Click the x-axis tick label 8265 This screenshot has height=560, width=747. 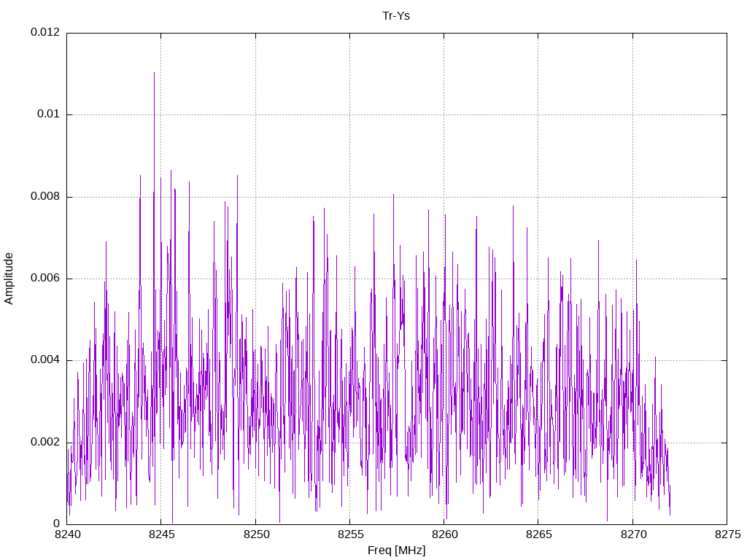click(x=539, y=534)
